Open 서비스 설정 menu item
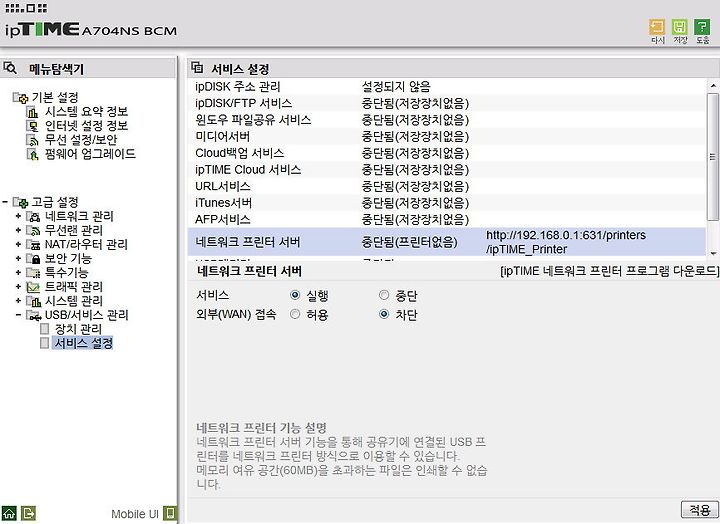Viewport: 720px width, 524px height. [x=83, y=343]
